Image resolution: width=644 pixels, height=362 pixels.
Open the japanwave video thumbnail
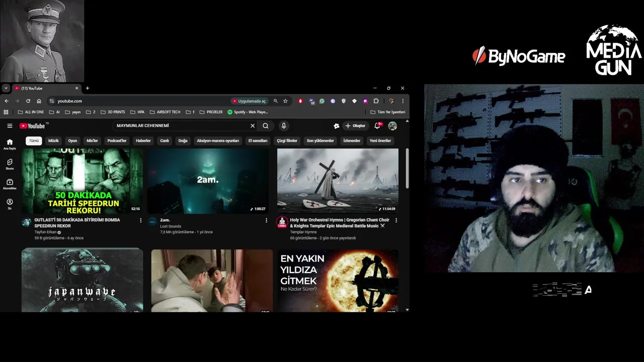[x=82, y=280]
